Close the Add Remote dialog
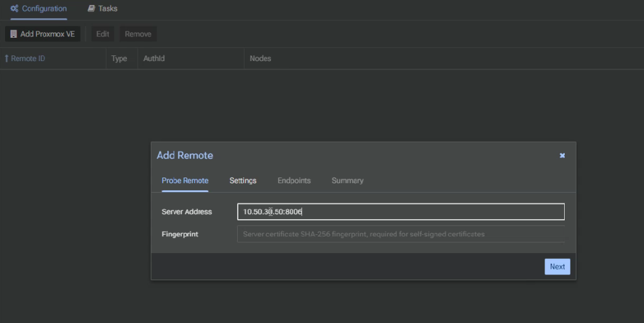 pyautogui.click(x=562, y=156)
